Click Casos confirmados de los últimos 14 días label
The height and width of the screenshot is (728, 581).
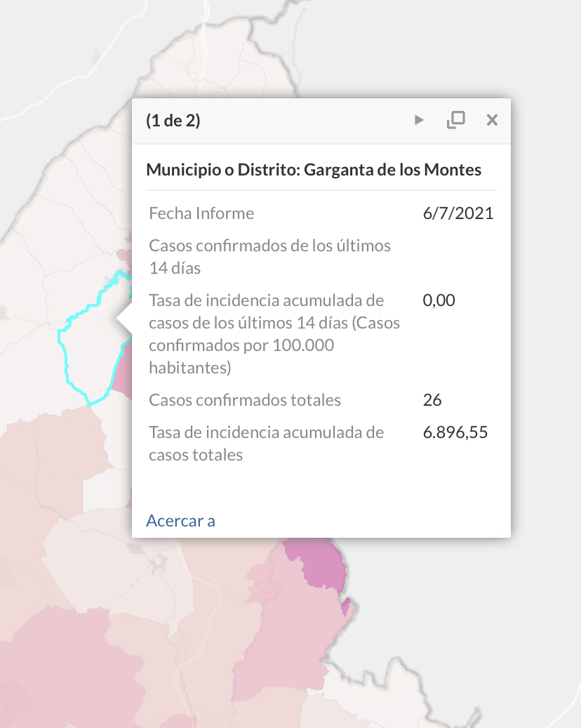[269, 257]
